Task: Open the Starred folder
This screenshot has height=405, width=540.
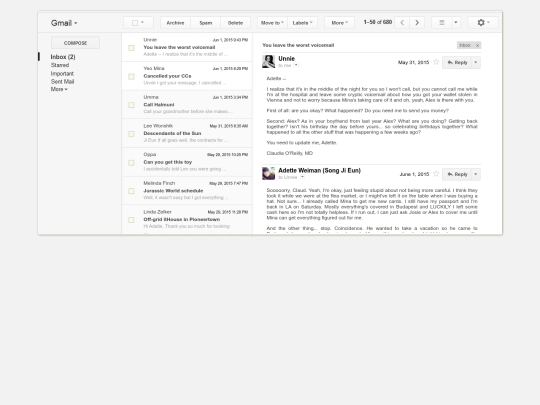Action: pos(60,65)
